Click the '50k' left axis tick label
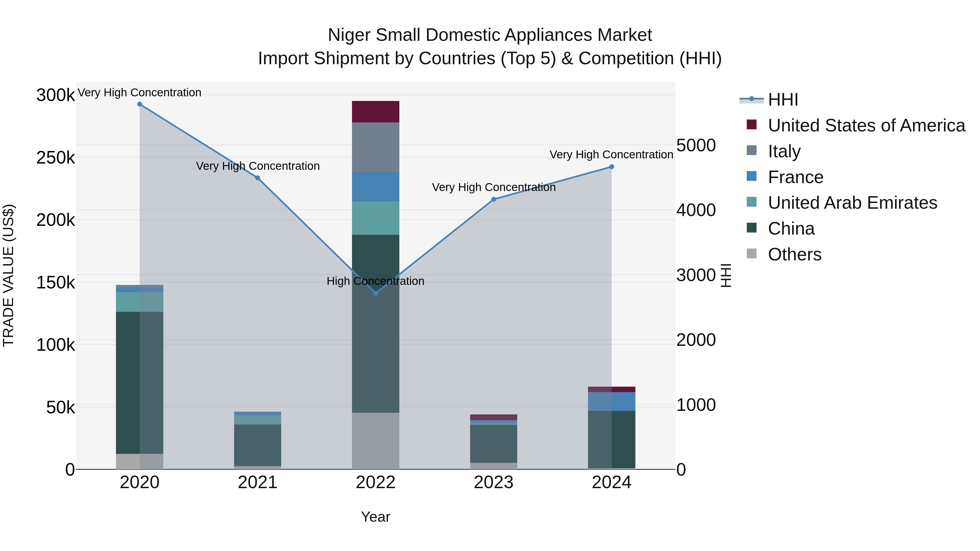This screenshot has width=980, height=551. tap(60, 408)
